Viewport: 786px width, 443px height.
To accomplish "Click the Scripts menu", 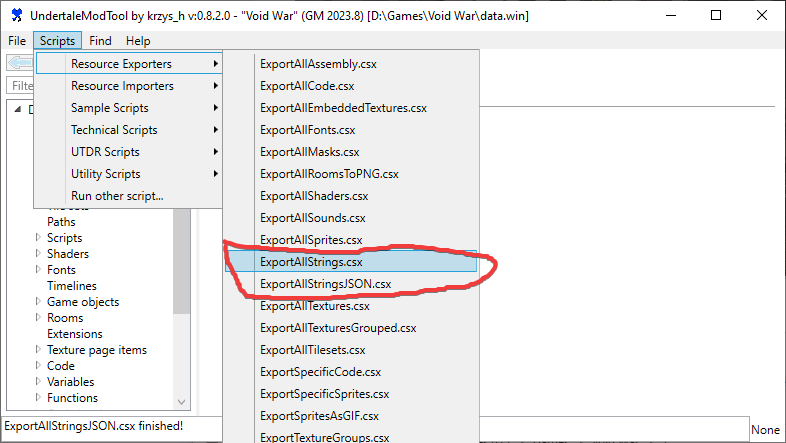I will pyautogui.click(x=57, y=41).
